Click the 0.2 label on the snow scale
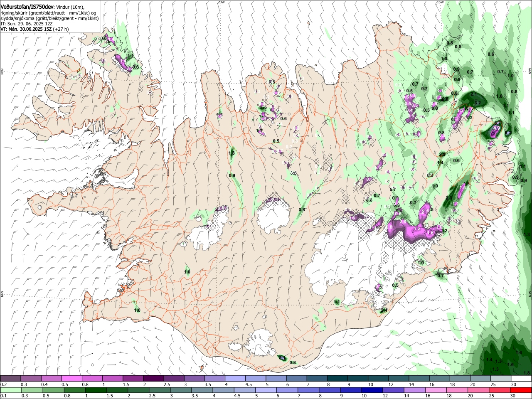This screenshot has width=532, height=399. pyautogui.click(x=3, y=384)
